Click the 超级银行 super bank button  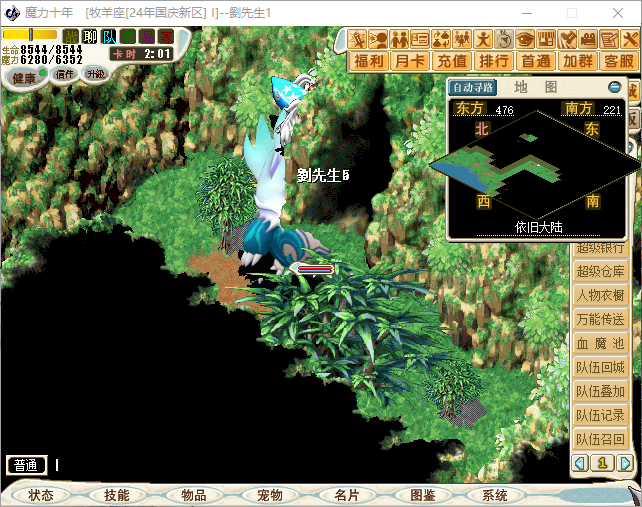click(600, 249)
